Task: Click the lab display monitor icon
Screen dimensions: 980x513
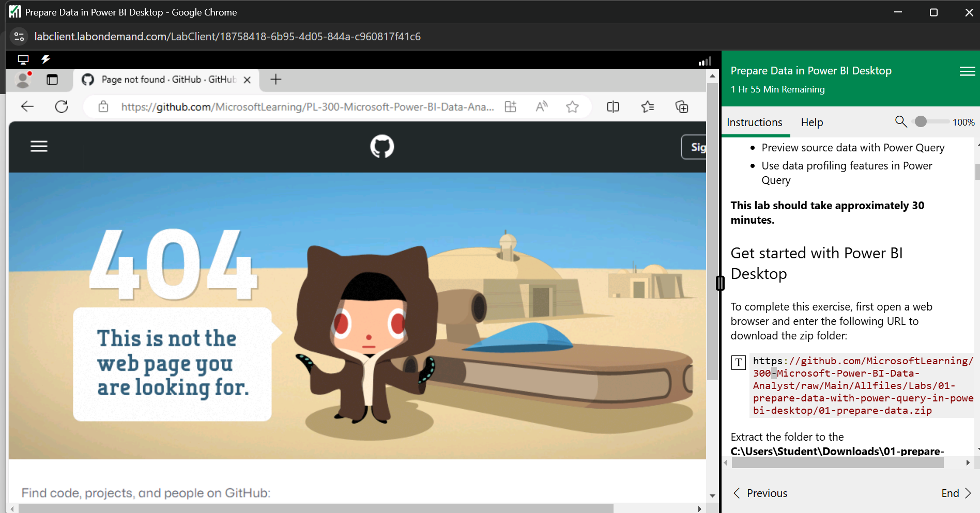Action: click(x=23, y=59)
